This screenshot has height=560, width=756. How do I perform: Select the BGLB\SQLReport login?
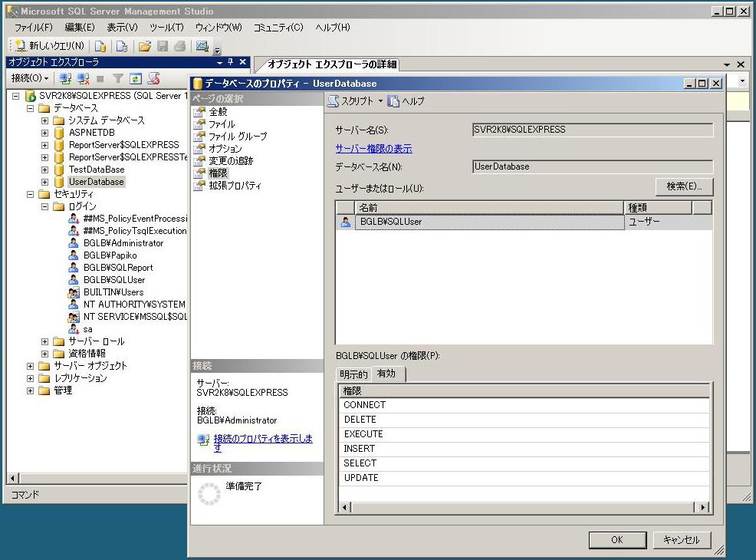[118, 267]
